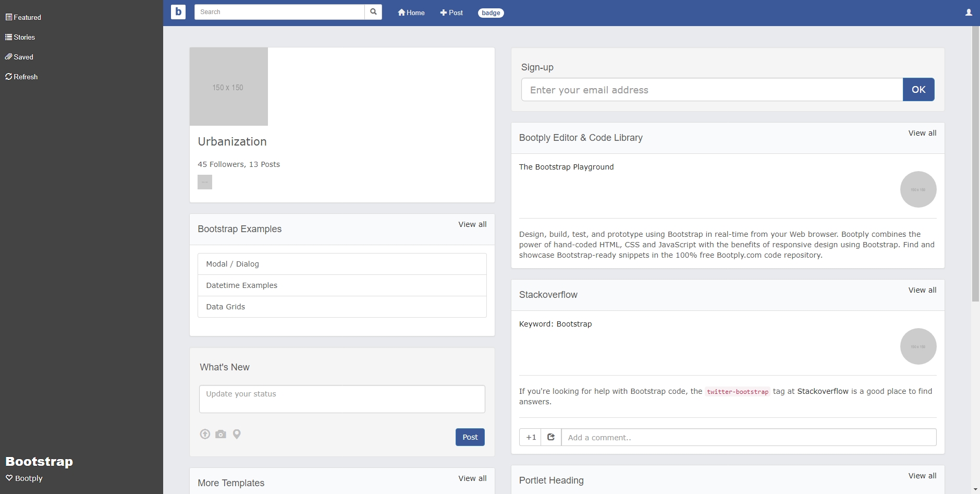Click the small gray thumbnail under followers

click(x=205, y=182)
